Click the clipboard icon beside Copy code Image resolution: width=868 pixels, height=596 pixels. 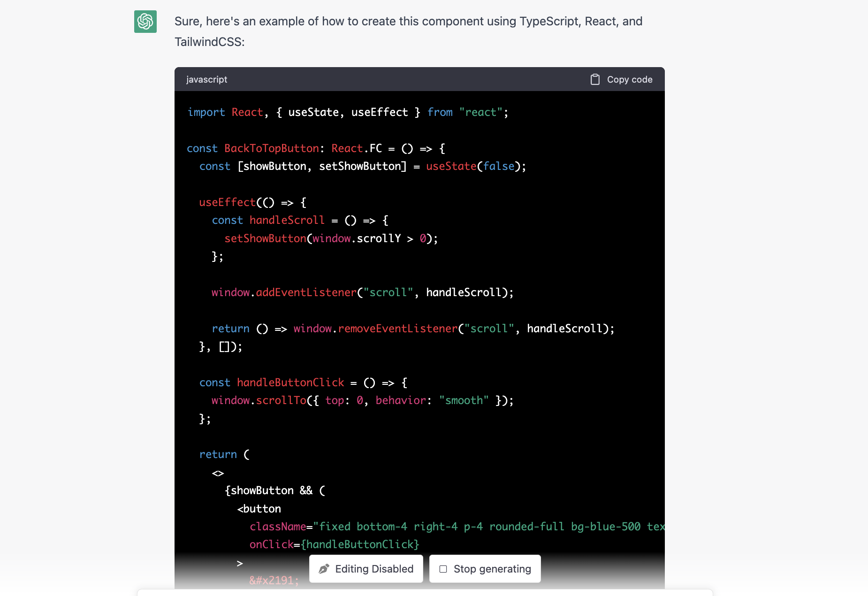(x=595, y=79)
